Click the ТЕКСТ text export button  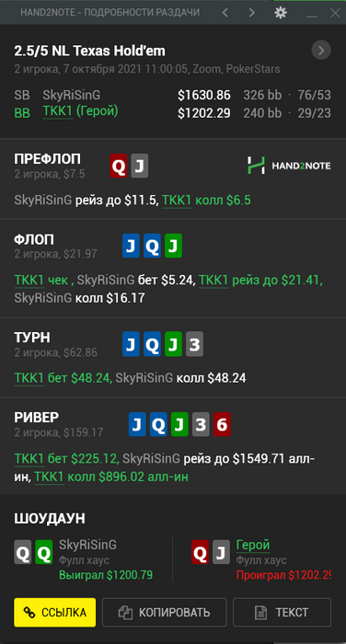click(x=282, y=613)
